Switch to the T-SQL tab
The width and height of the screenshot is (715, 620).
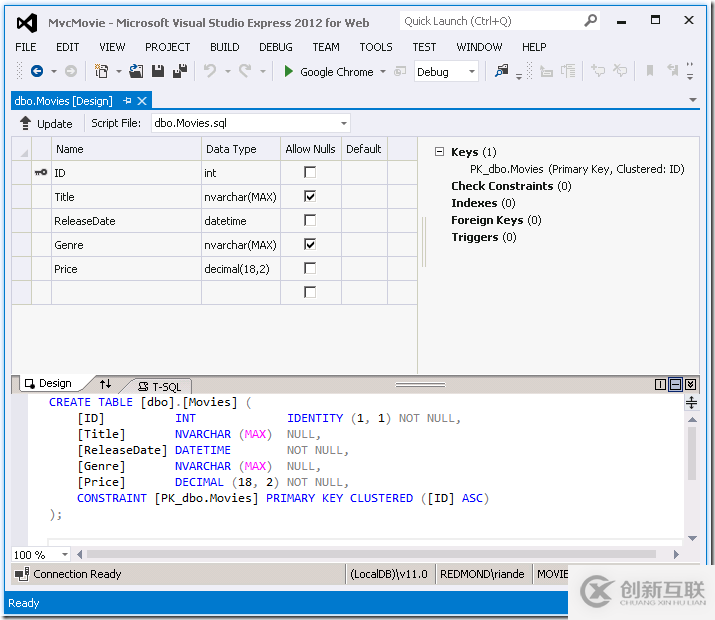pyautogui.click(x=160, y=386)
